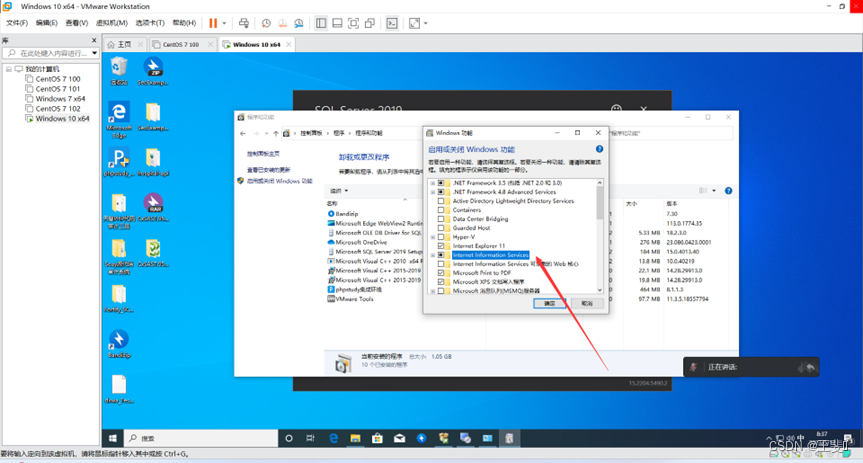Image resolution: width=863 pixels, height=463 pixels.
Task: Open the pause button dropdown arrow
Action: pyautogui.click(x=224, y=23)
